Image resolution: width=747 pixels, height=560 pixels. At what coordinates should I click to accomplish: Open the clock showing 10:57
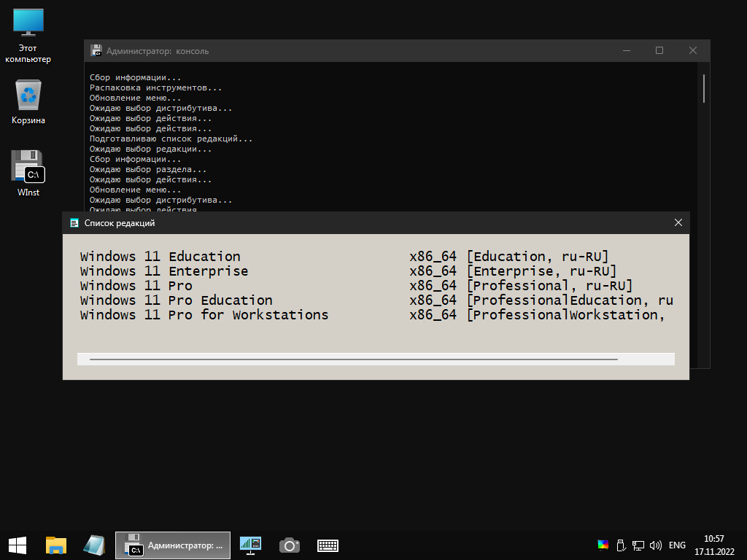(714, 545)
